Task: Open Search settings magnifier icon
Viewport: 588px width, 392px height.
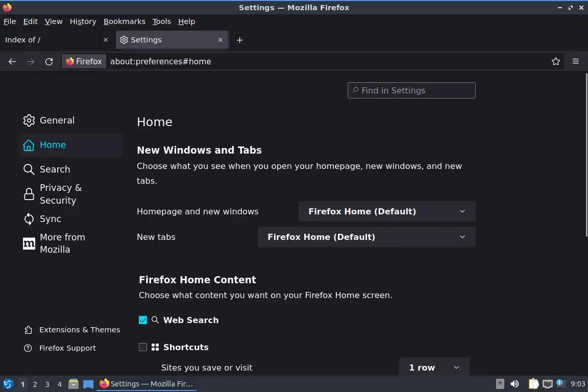Action: point(29,169)
